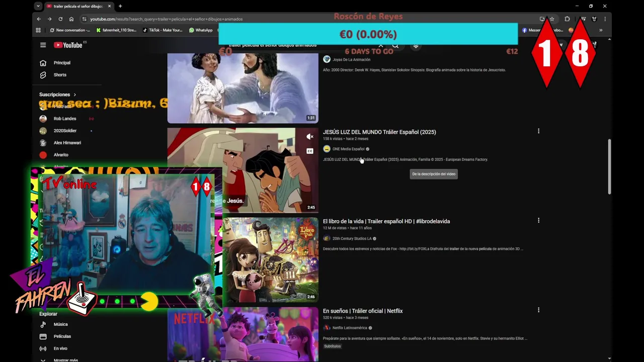Go back in browser history
Image resolution: width=644 pixels, height=362 pixels.
click(39, 19)
